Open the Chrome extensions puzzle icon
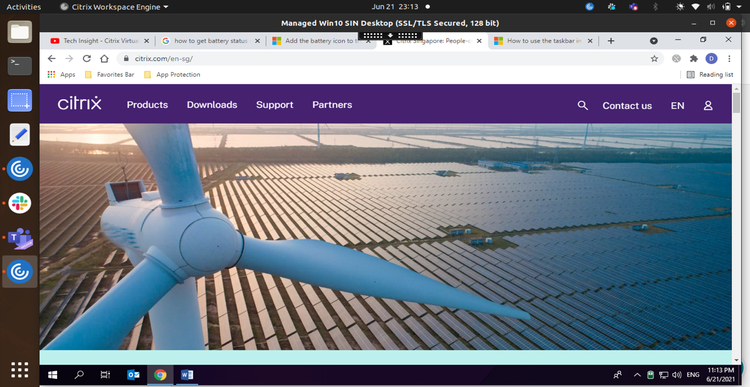The width and height of the screenshot is (750, 387). [694, 58]
